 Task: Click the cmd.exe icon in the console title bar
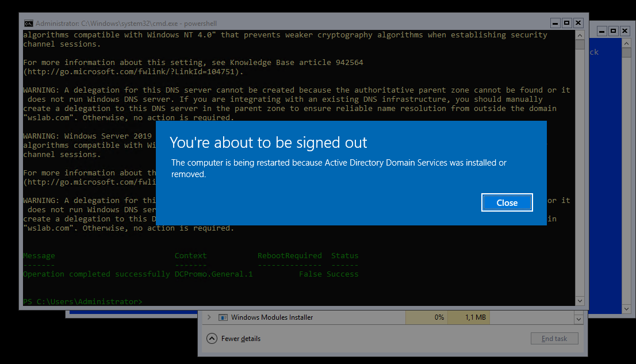(28, 23)
